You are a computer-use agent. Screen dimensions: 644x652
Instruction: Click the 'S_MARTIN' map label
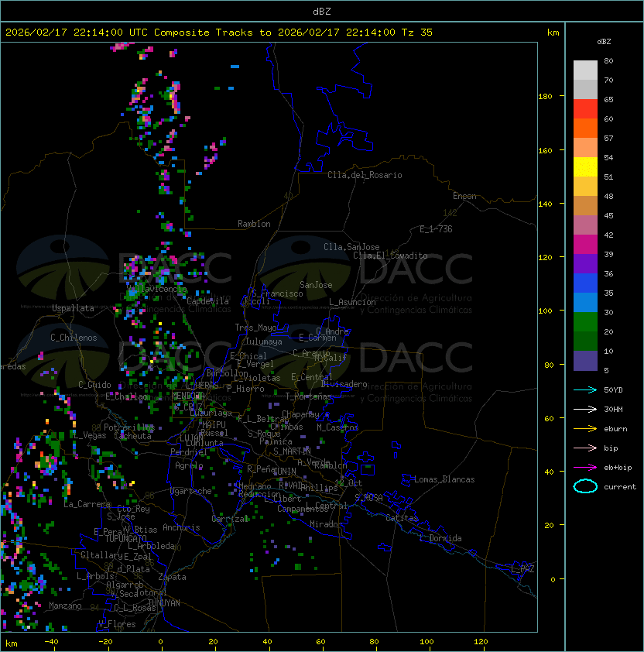292,451
